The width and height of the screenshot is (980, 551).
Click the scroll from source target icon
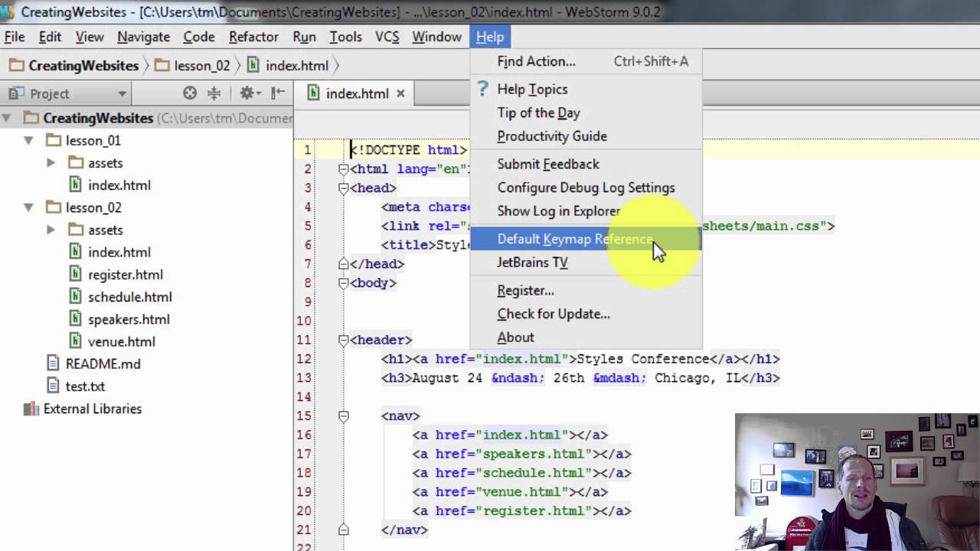[190, 93]
